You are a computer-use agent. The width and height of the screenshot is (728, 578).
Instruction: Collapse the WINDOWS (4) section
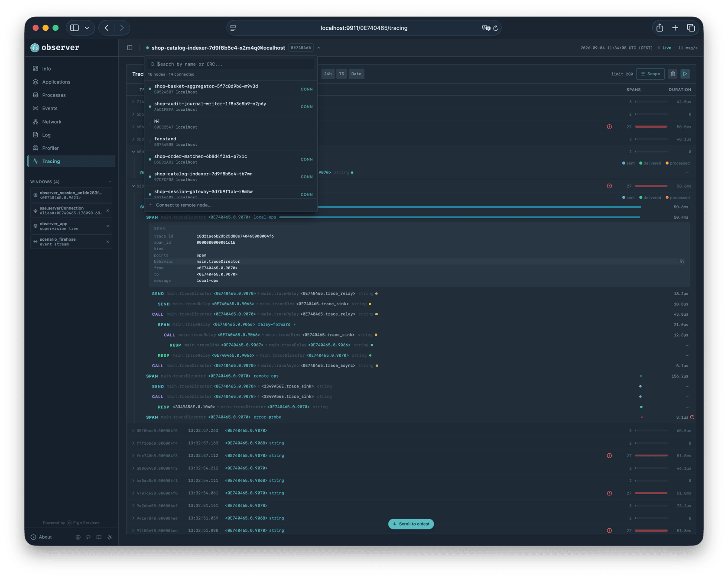(110, 182)
